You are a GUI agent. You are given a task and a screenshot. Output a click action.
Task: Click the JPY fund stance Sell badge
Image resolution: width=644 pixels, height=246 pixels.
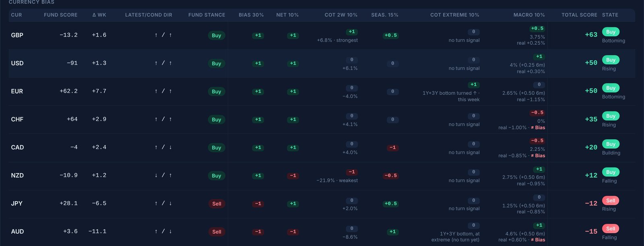[x=217, y=204]
